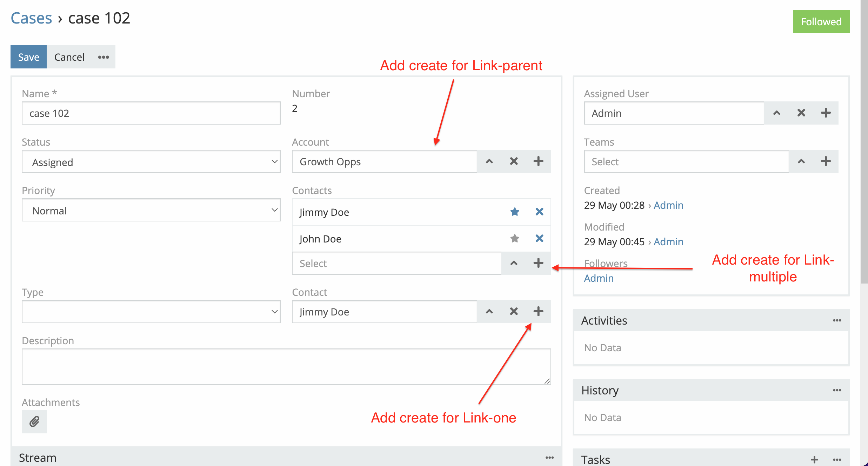Screen dimensions: 868x466
Task: Navigate back via the Cases breadcrumb link
Action: [x=31, y=18]
